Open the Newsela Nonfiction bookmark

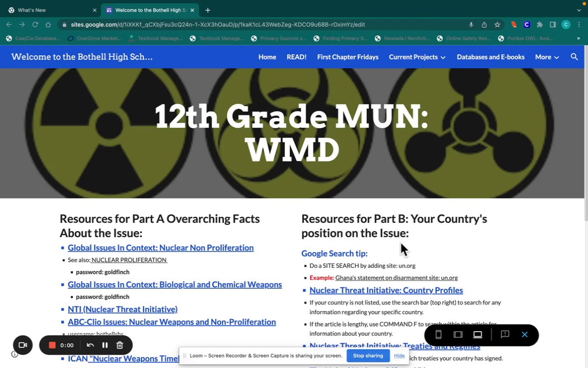pyautogui.click(x=402, y=38)
